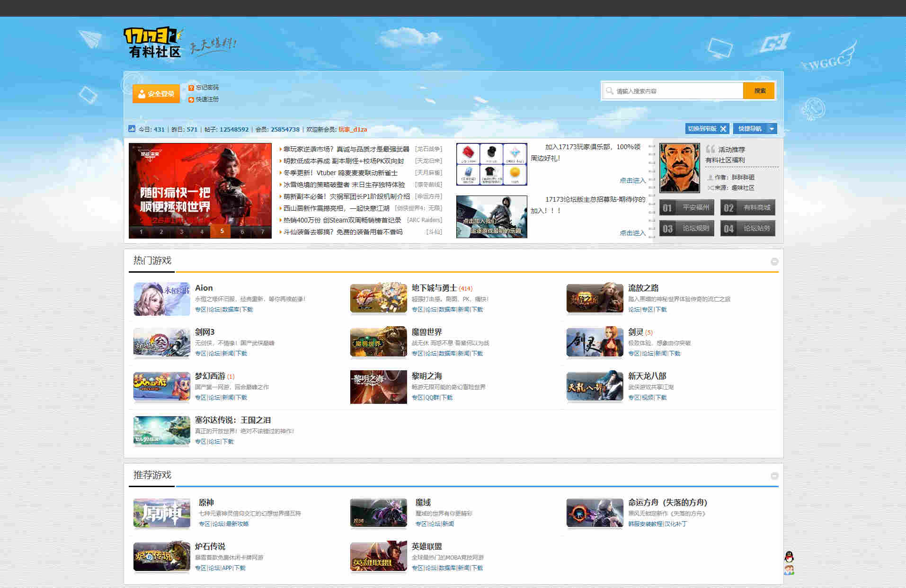Open the Aion game icon
The width and height of the screenshot is (906, 588).
tap(161, 299)
